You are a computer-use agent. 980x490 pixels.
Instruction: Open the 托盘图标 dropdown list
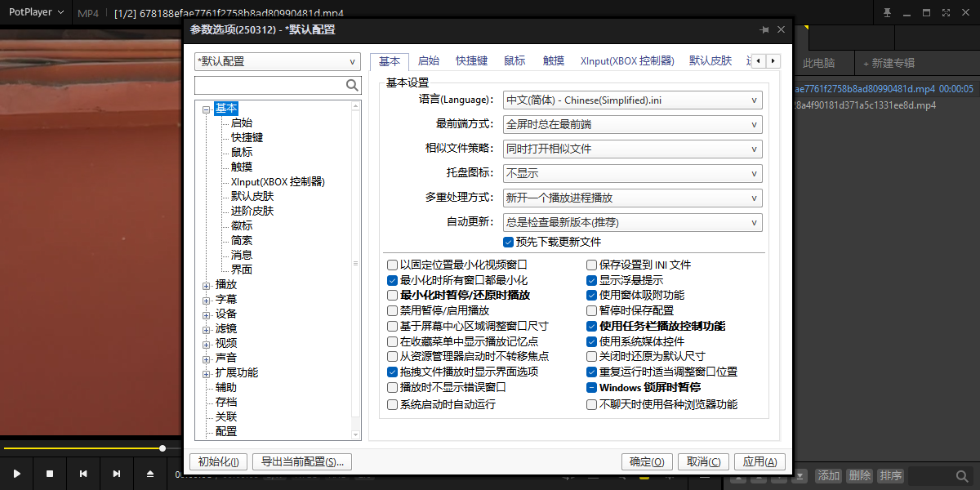(x=632, y=173)
